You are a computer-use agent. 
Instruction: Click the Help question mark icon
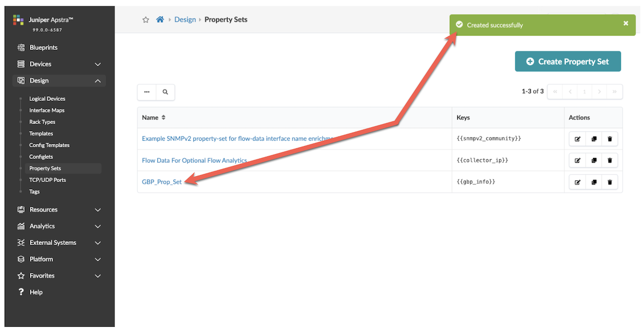point(21,292)
